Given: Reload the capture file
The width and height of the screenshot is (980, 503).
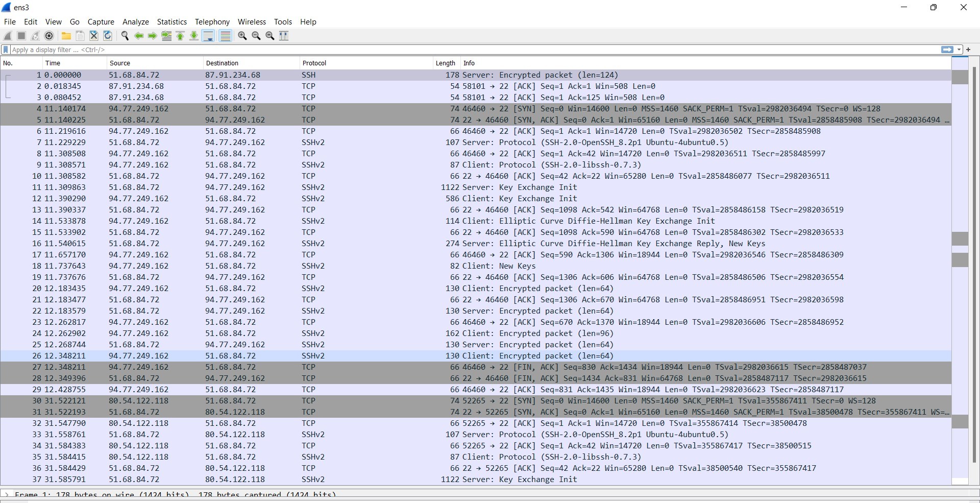Looking at the screenshot, I should 108,36.
